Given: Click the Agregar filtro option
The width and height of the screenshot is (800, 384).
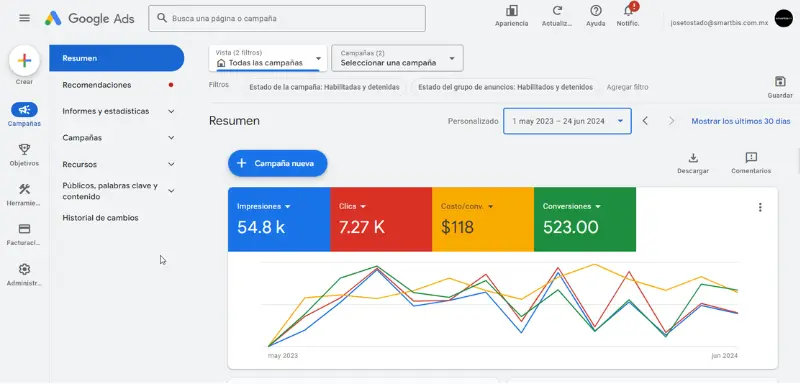Looking at the screenshot, I should point(628,87).
